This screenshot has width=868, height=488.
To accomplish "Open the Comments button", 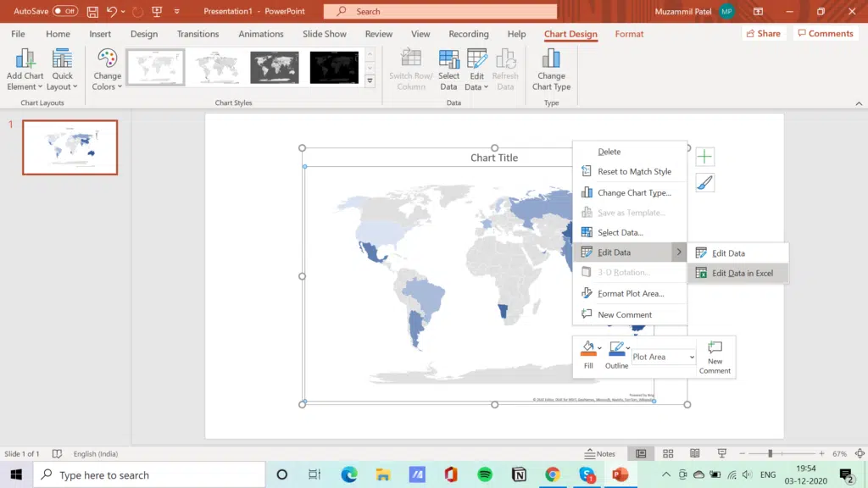I will 825,34.
